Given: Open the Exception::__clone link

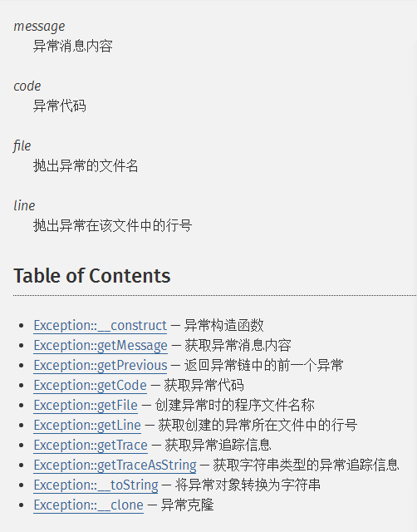Looking at the screenshot, I should click(x=89, y=505).
